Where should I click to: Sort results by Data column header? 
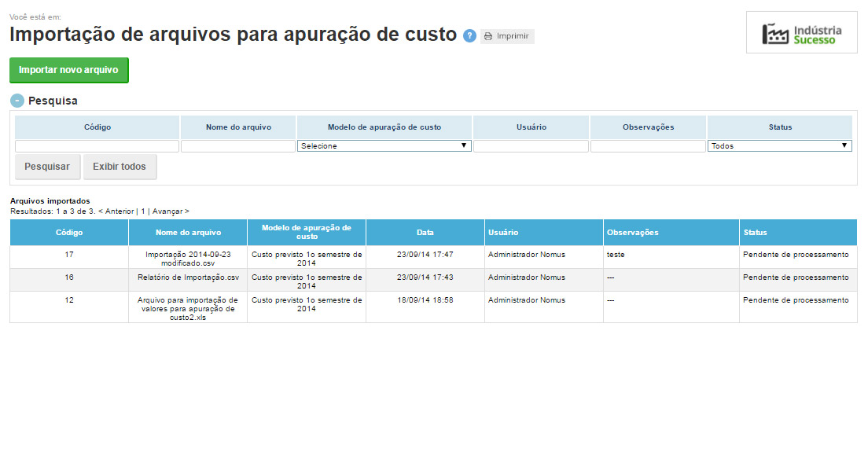click(425, 233)
